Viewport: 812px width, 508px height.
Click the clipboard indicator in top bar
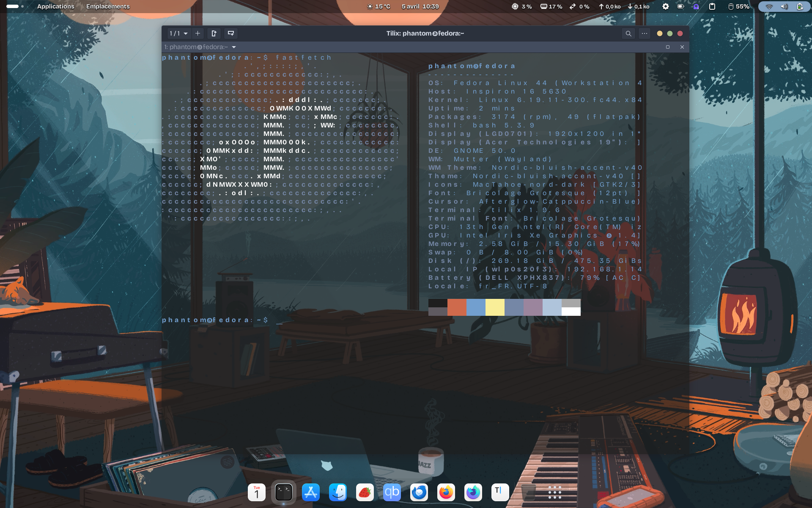point(712,6)
